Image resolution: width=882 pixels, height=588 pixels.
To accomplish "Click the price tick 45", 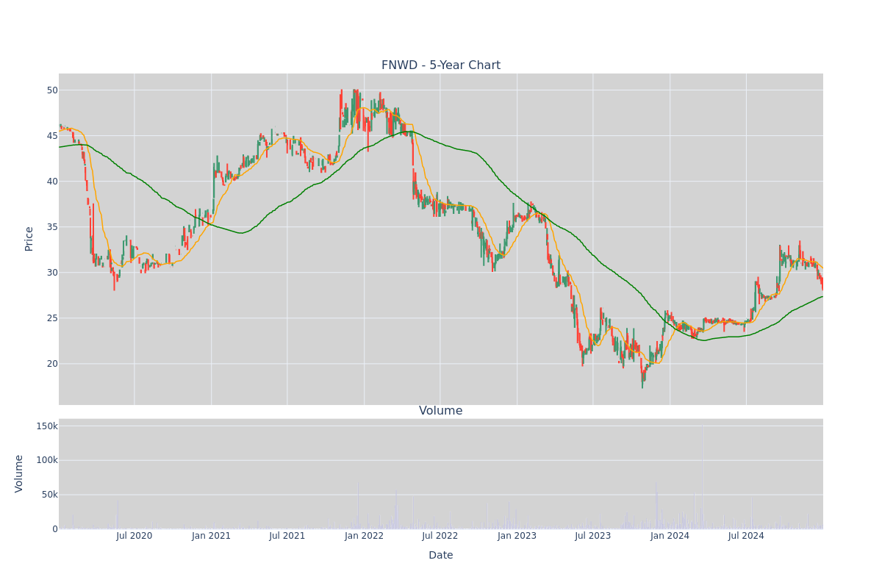I will point(52,136).
